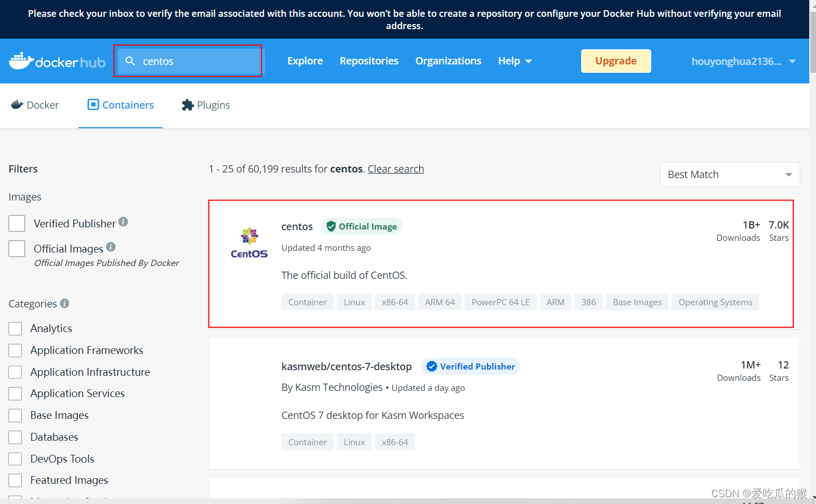816x504 pixels.
Task: Click 'The official build of CentOS.' text
Action: (344, 275)
